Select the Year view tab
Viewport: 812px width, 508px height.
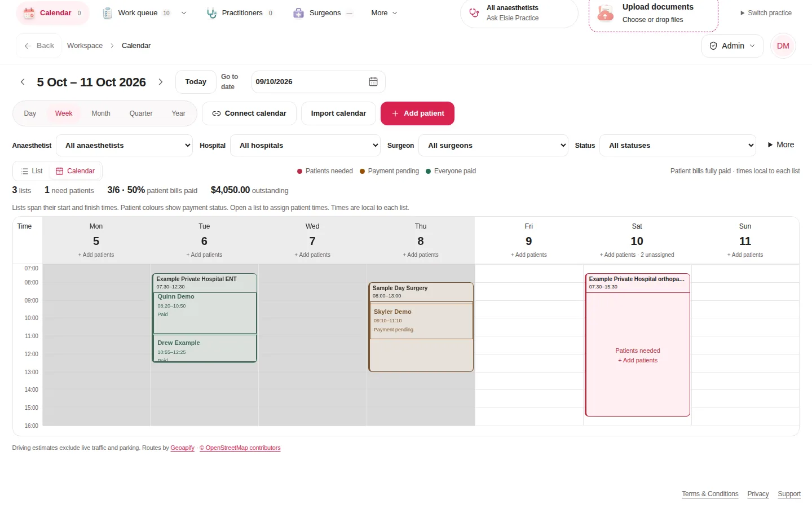pyautogui.click(x=178, y=113)
